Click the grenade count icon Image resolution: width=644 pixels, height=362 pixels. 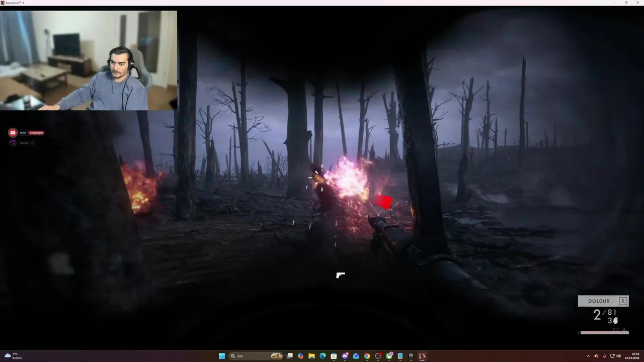tap(615, 321)
